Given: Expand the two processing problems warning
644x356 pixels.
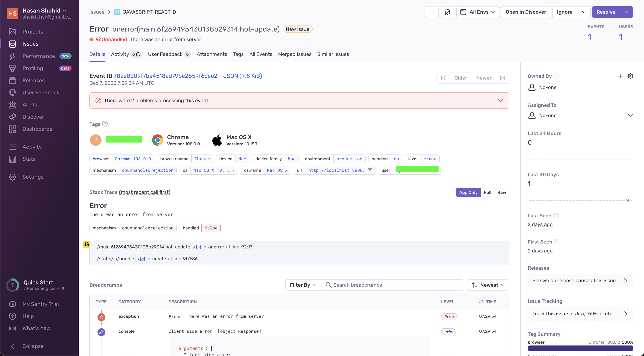Looking at the screenshot, I should 500,100.
